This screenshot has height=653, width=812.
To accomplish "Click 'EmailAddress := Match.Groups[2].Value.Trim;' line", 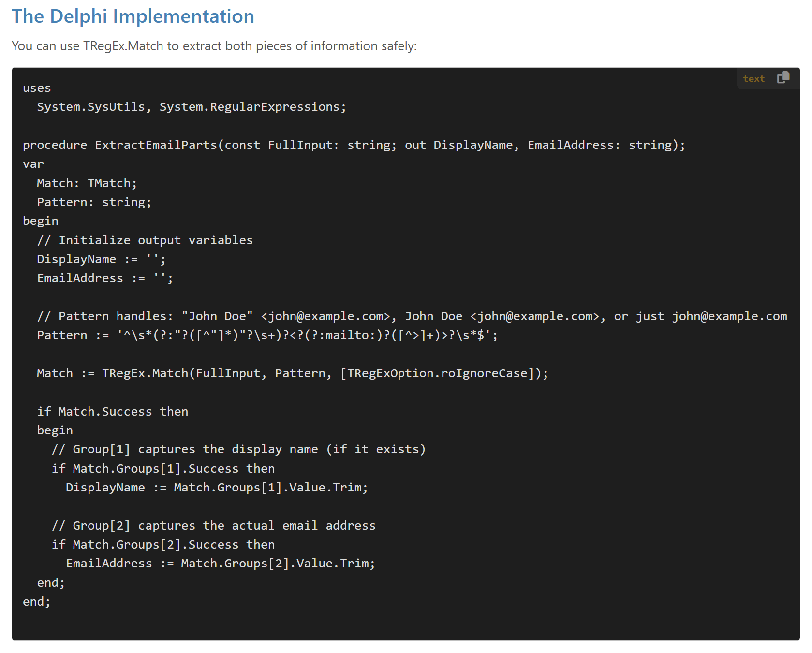I will coord(221,564).
